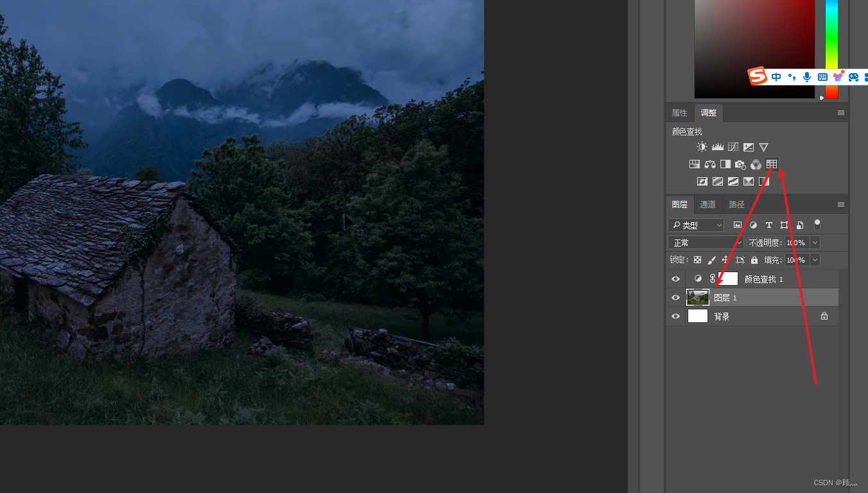Switch to the 路径 tab

[x=736, y=205]
